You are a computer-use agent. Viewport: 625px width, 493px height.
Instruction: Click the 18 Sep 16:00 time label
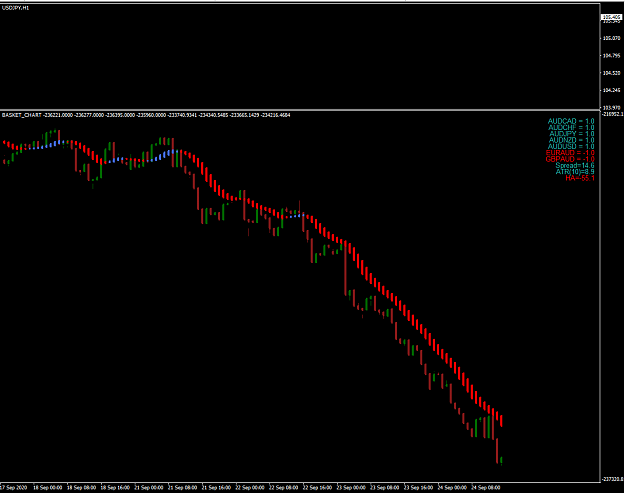(x=115, y=487)
